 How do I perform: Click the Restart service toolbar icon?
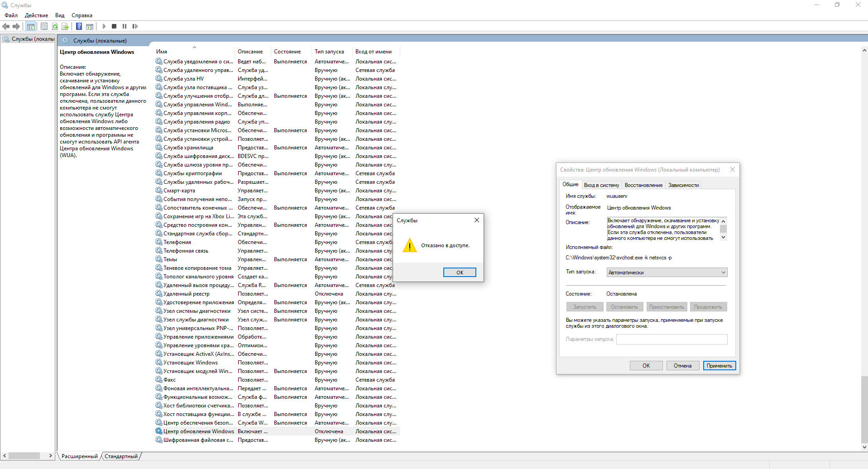tap(135, 26)
